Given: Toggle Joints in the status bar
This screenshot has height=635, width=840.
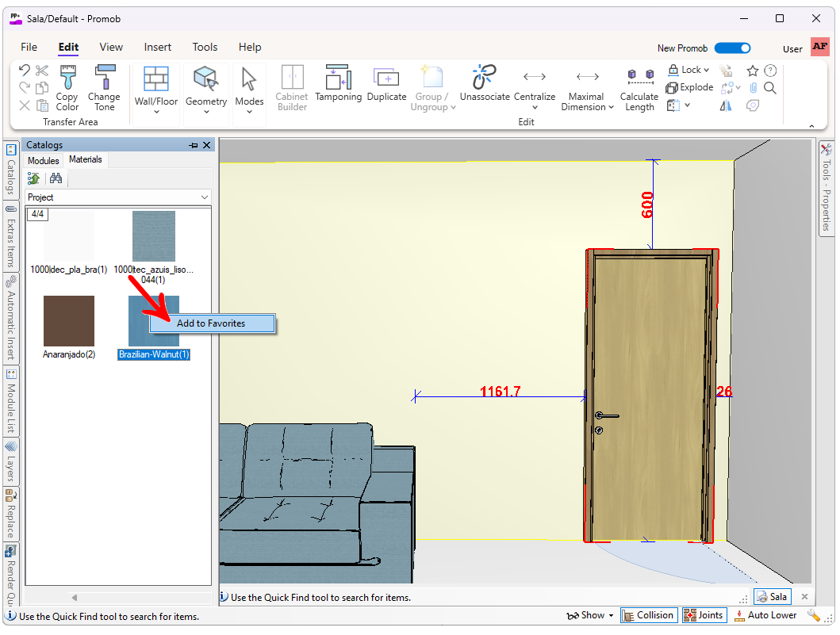Looking at the screenshot, I should (x=703, y=615).
